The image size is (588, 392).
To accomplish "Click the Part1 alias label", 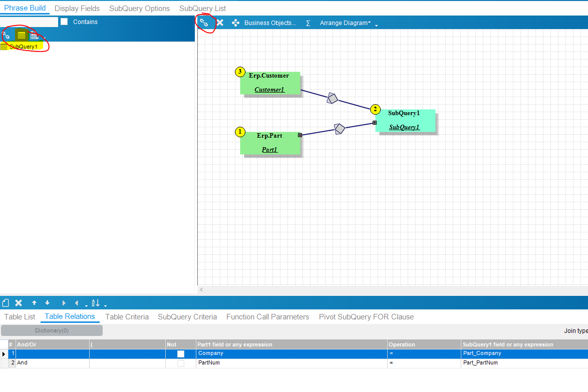I will 269,150.
